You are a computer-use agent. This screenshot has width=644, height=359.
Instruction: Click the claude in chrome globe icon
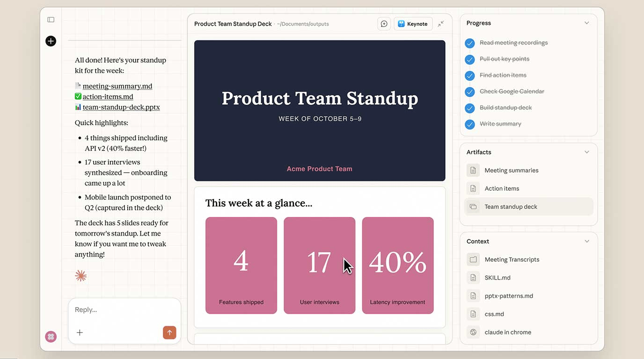[x=473, y=332]
